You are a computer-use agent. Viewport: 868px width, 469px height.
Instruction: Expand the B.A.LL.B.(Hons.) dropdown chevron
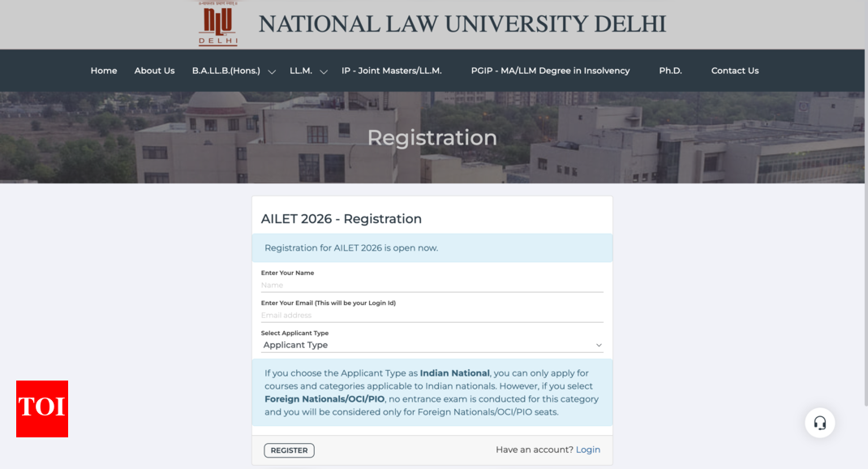272,71
